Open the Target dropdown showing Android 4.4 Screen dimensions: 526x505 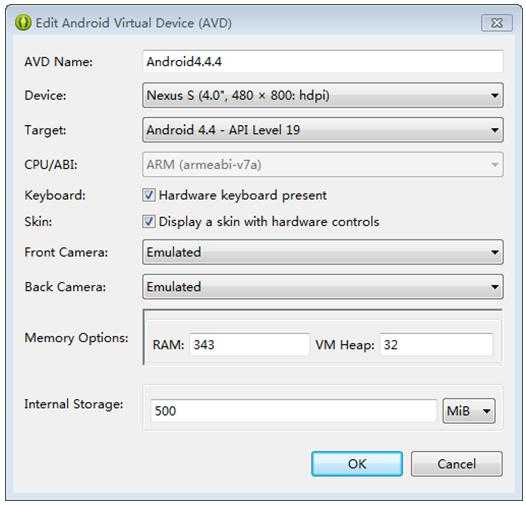(323, 130)
